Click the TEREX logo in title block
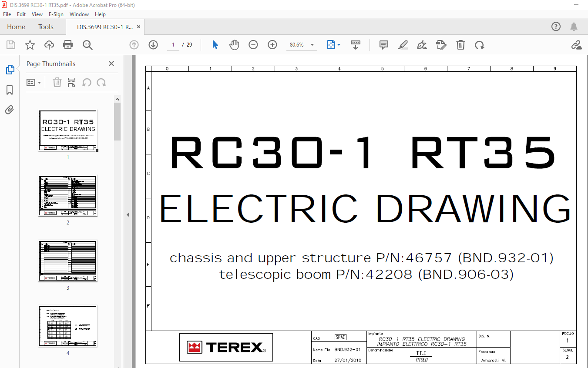The image size is (588, 368). point(226,347)
